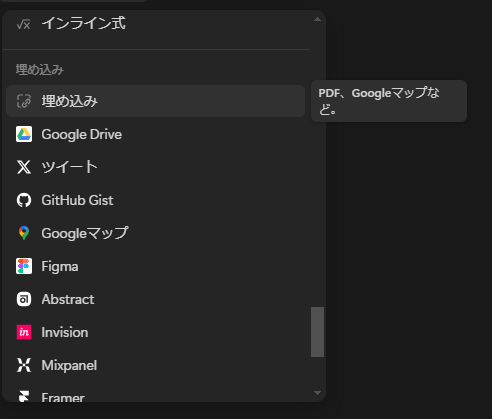The height and width of the screenshot is (419, 492).
Task: Select the Invision embed entry
Action: [155, 332]
